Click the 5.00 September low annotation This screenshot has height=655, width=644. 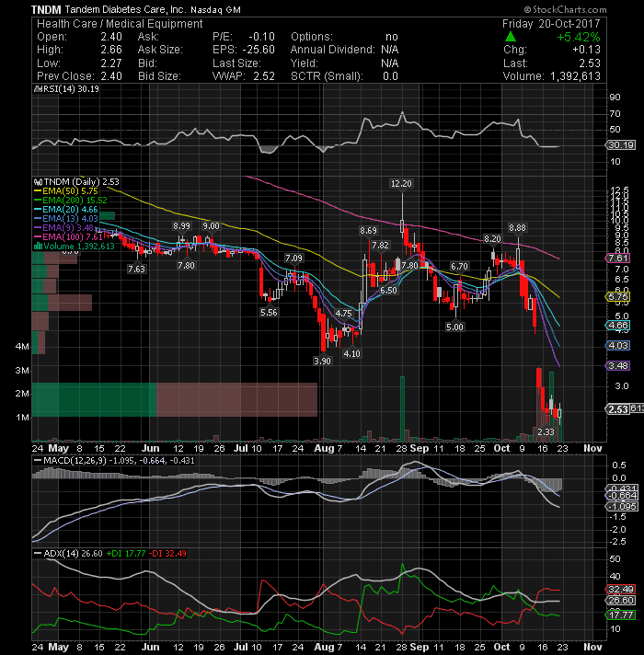point(454,327)
